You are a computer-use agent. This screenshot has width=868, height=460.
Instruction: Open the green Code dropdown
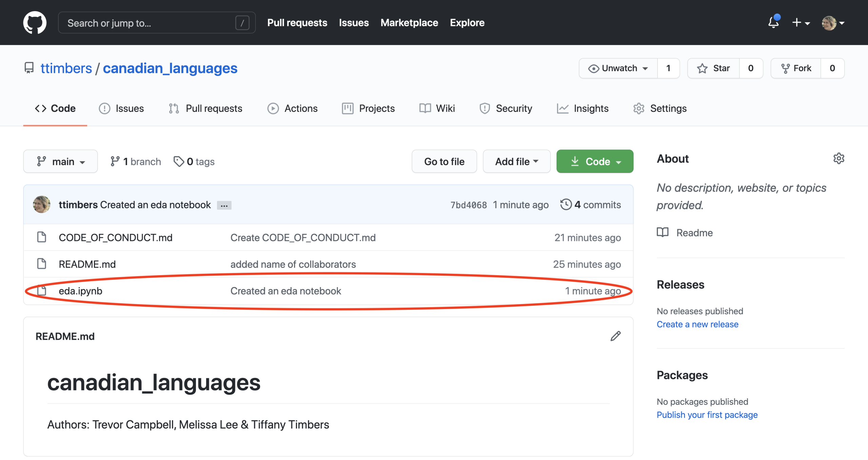coord(595,161)
